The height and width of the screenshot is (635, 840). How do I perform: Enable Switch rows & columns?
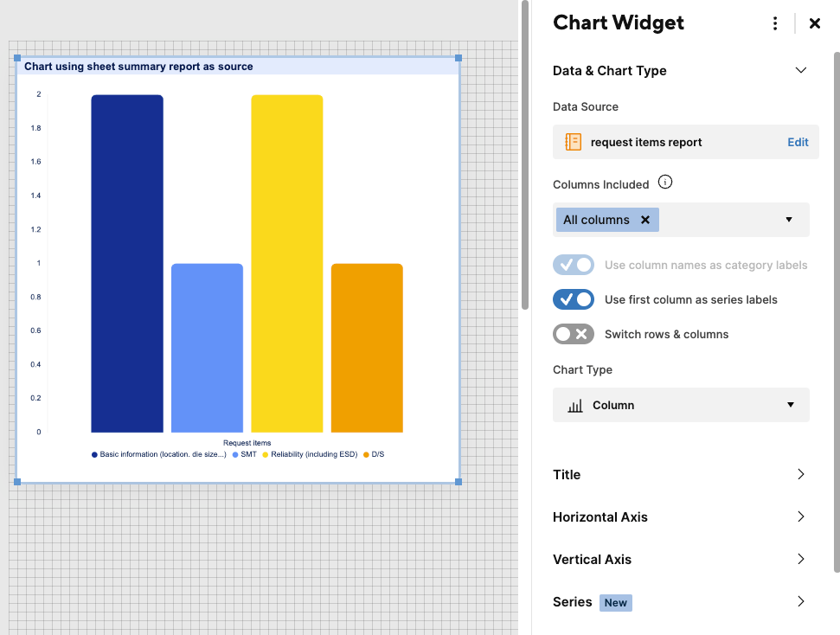tap(574, 334)
